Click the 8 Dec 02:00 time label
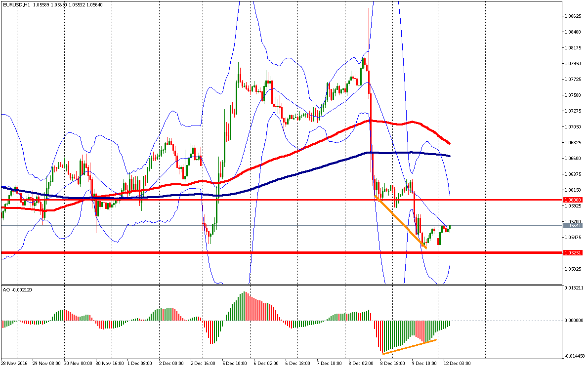 pyautogui.click(x=361, y=364)
